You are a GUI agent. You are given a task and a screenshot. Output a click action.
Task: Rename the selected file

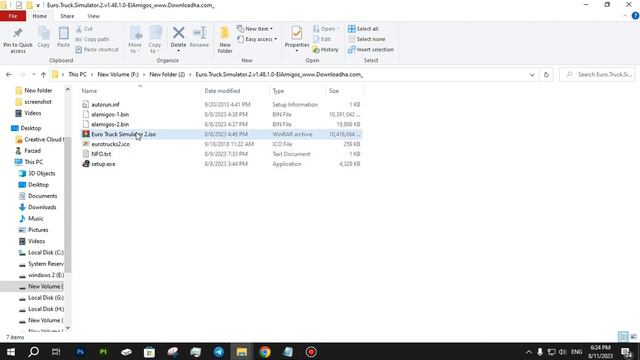[x=199, y=38]
